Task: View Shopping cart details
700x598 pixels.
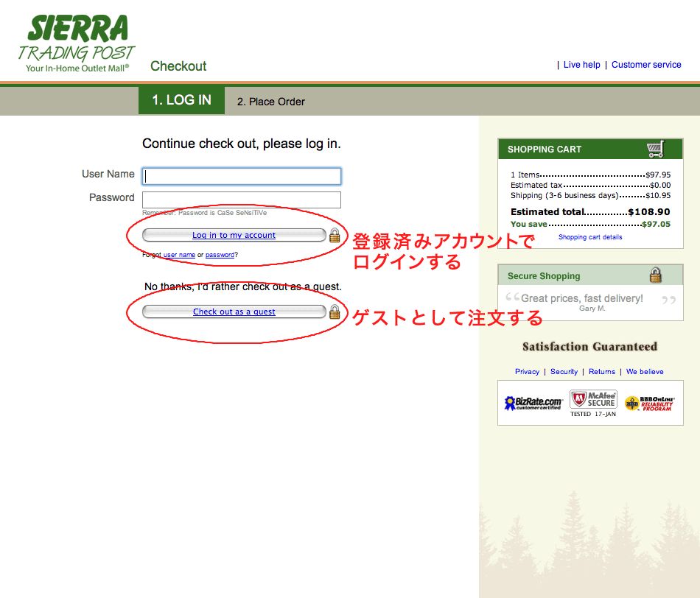Action: point(590,237)
